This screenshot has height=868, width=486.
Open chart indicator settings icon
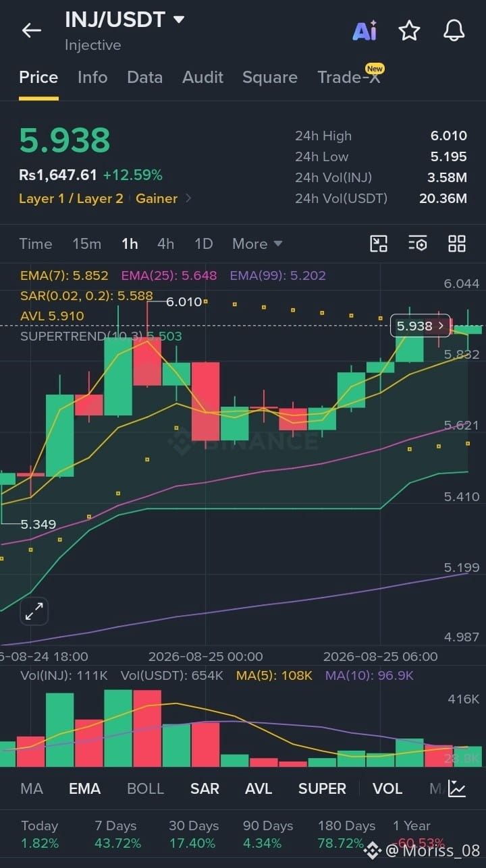click(x=418, y=243)
